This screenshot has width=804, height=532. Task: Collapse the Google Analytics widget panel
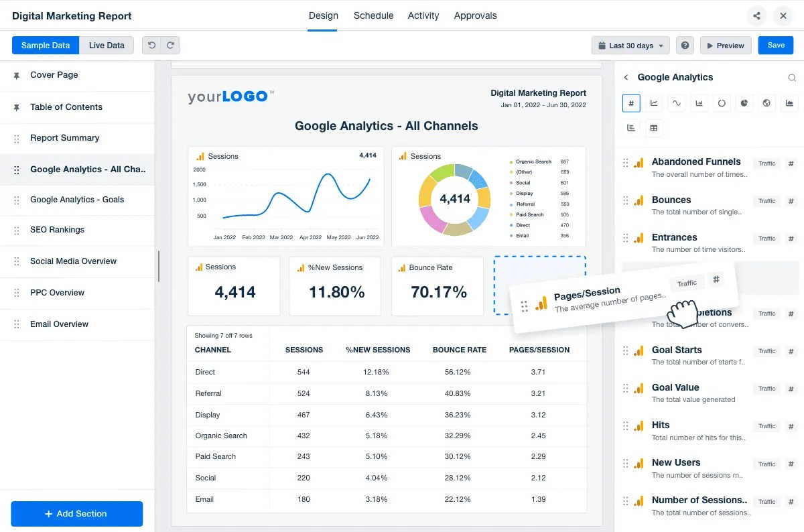pyautogui.click(x=624, y=77)
